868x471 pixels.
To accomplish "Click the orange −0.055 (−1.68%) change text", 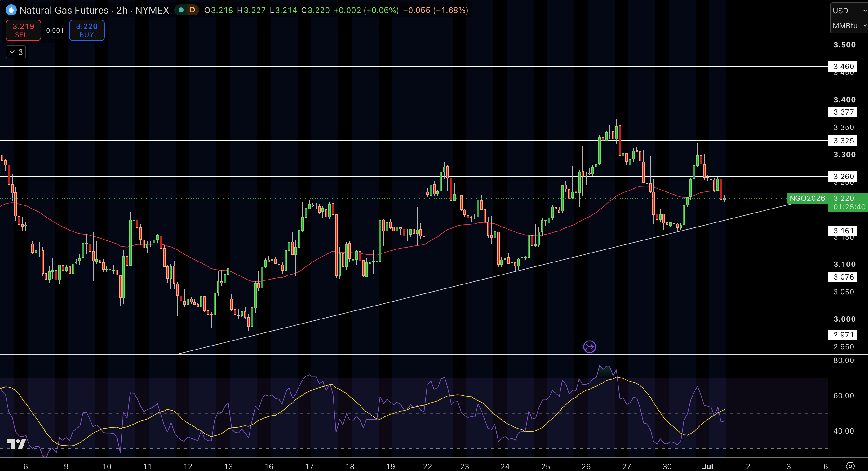I will pos(435,10).
